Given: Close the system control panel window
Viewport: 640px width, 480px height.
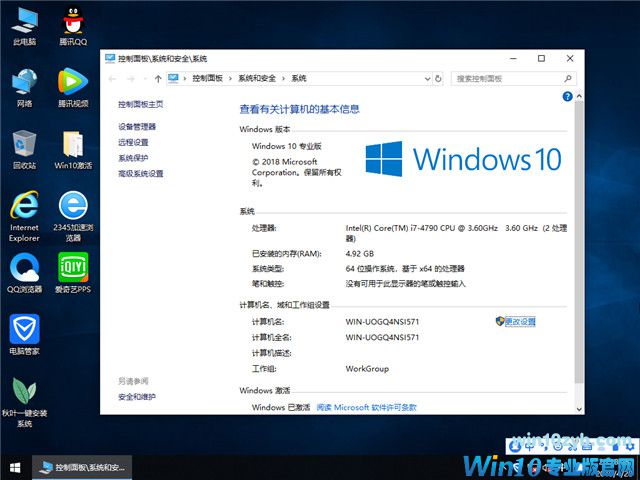Looking at the screenshot, I should (570, 58).
